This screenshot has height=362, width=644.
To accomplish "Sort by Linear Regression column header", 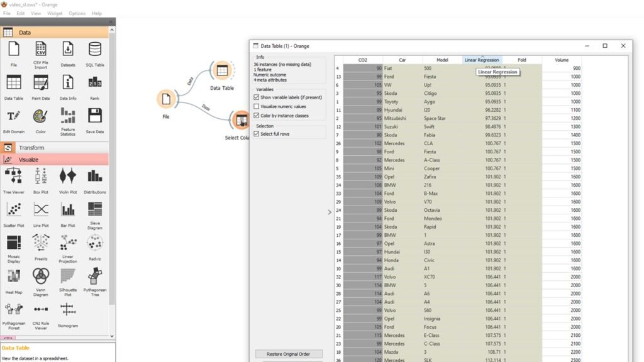I will [x=482, y=60].
